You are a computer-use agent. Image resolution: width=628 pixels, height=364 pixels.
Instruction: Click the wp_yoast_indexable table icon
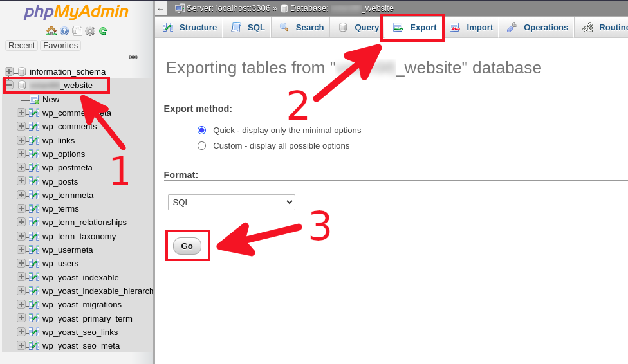35,277
